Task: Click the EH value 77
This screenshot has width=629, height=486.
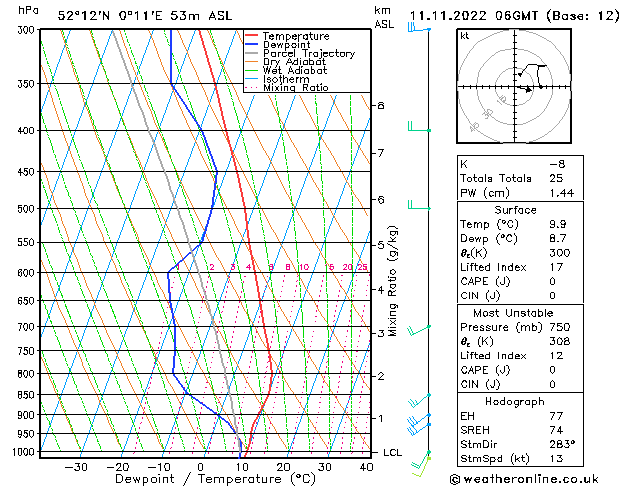Action: click(556, 416)
